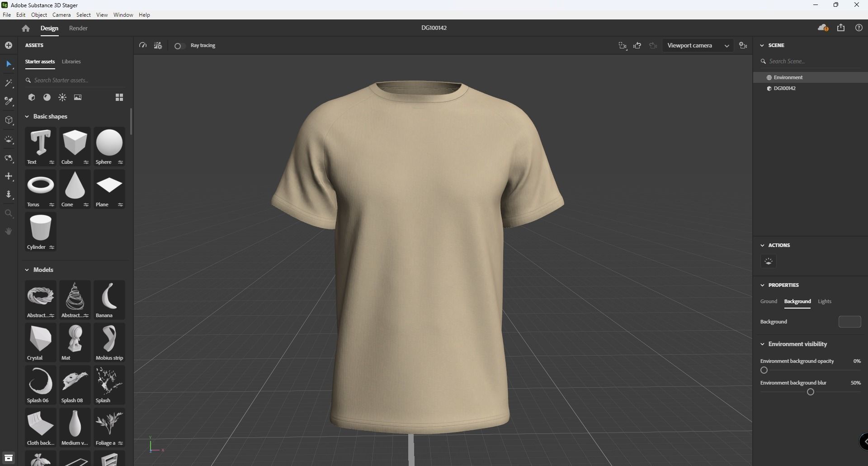Image resolution: width=868 pixels, height=466 pixels.
Task: Open the Lights properties tab
Action: [825, 301]
